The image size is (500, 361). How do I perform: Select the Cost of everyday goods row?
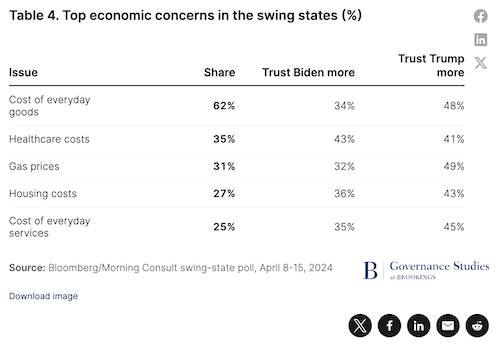click(x=237, y=106)
